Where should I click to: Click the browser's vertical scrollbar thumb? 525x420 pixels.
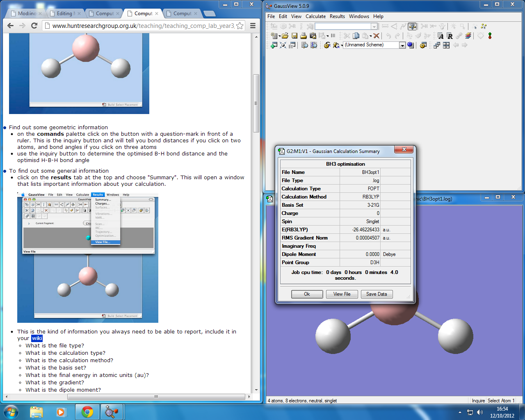[x=256, y=103]
